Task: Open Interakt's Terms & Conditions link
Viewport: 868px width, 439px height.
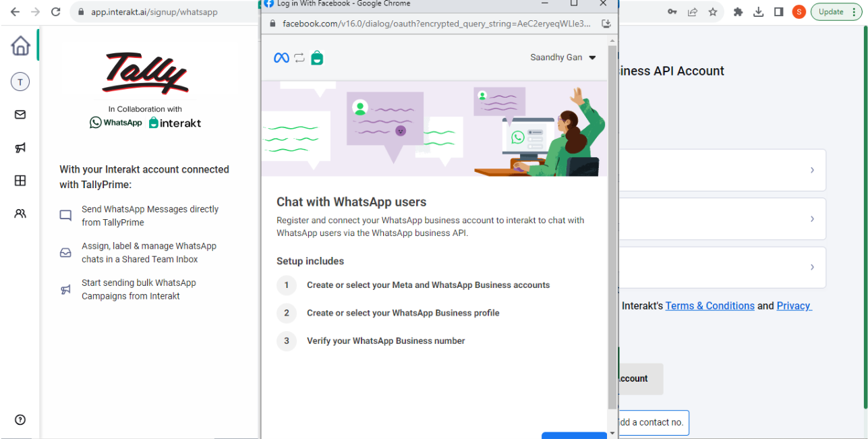Action: [710, 305]
